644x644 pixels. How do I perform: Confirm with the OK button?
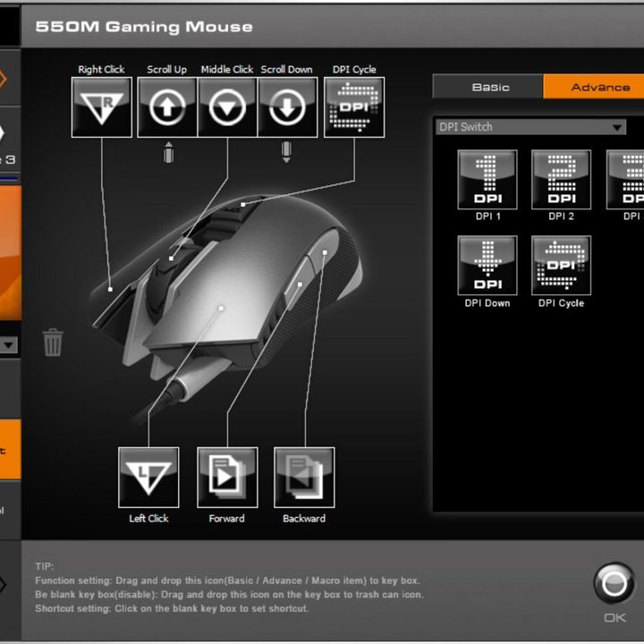614,583
